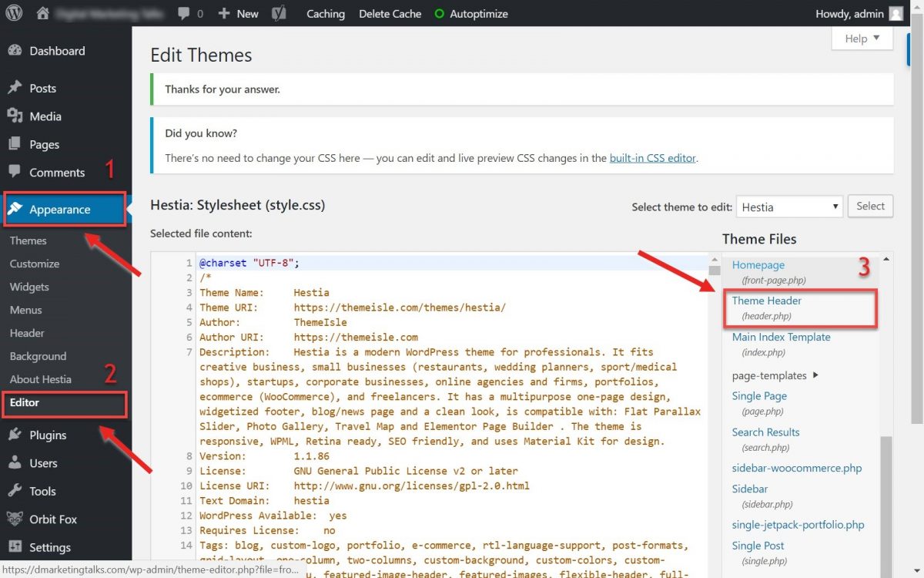The width and height of the screenshot is (924, 578).
Task: Open Menus under Appearance
Action: pyautogui.click(x=26, y=310)
